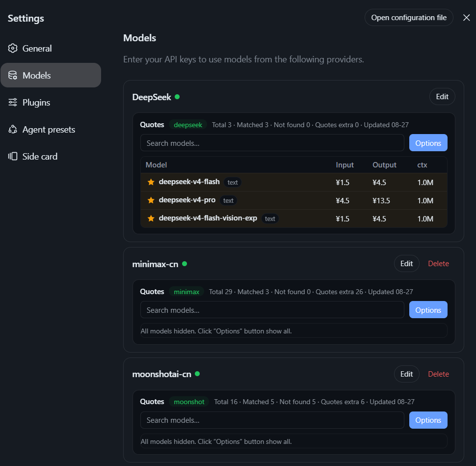Click the DeepSeek provider heading
The image size is (476, 466).
[x=152, y=97]
